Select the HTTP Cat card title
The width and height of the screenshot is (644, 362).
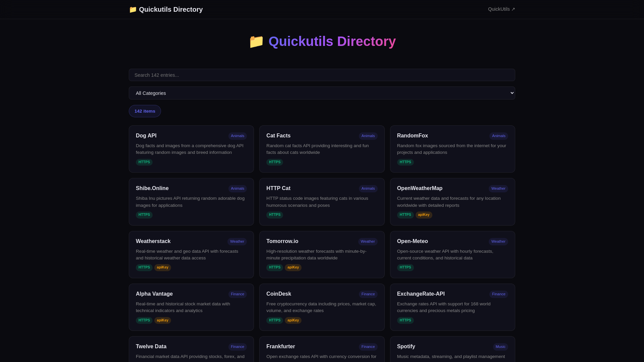[278, 188]
